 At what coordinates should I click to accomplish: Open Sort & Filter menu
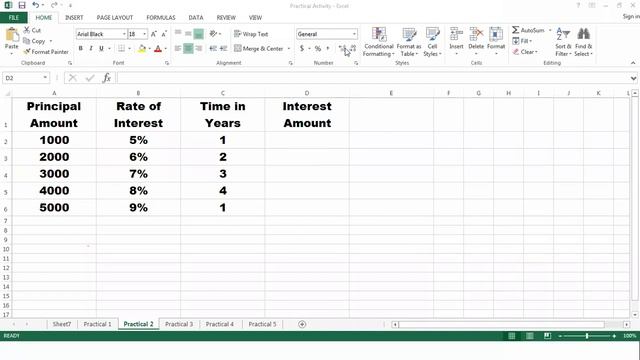(x=563, y=42)
